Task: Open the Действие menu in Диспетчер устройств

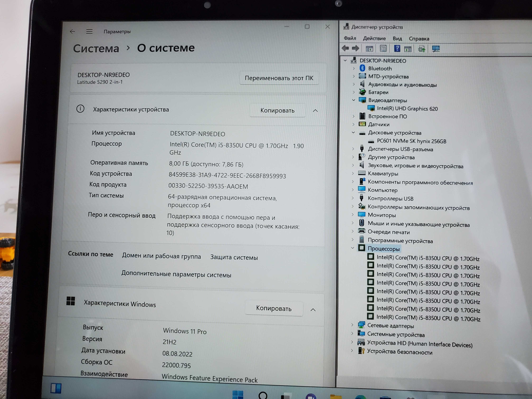Action: point(374,39)
